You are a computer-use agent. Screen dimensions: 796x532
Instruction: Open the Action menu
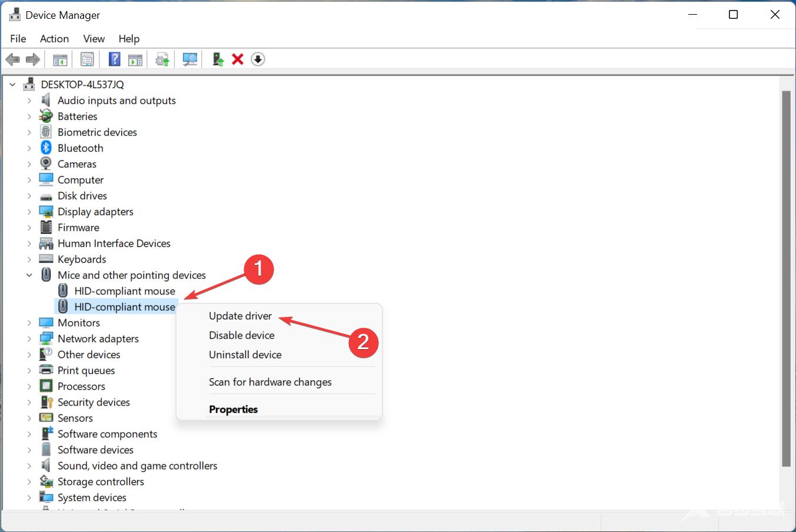tap(54, 39)
